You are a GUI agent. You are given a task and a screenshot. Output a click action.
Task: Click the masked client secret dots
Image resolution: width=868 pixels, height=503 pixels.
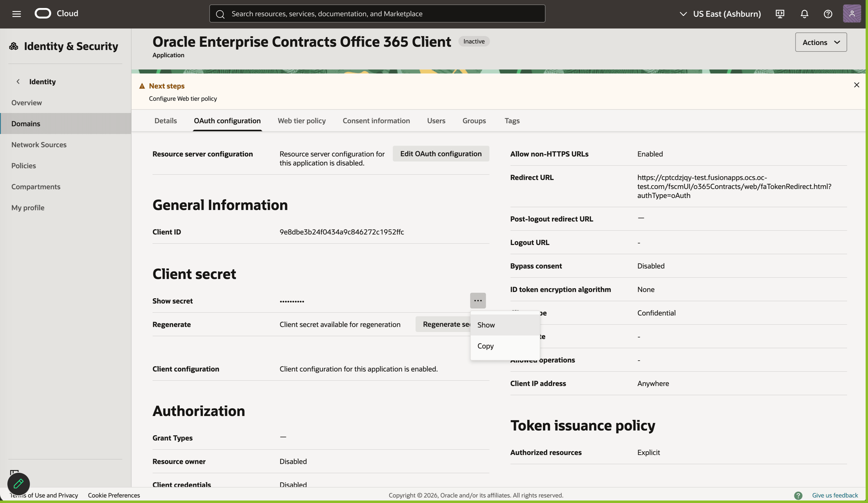coord(292,301)
